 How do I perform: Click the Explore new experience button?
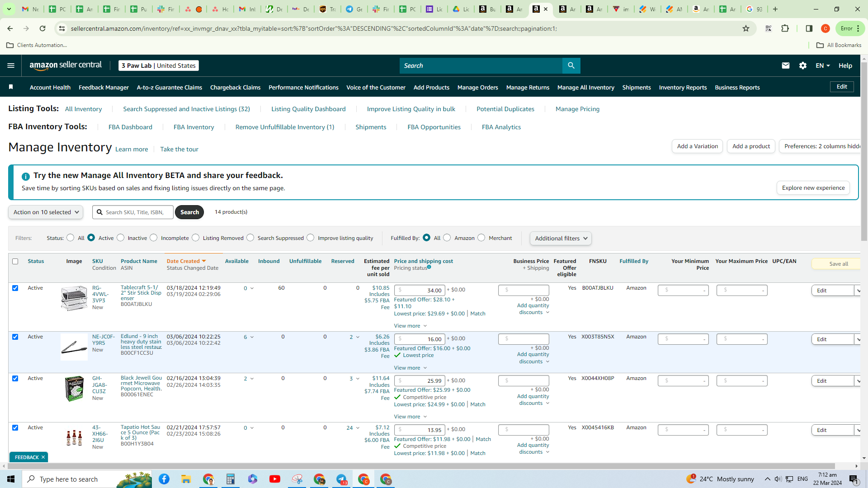pos(813,188)
